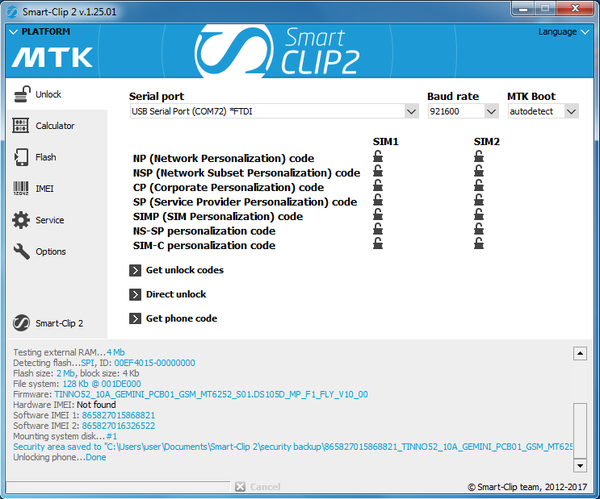Click the padlock icon in Unlock tab
Viewport: 600px width, 499px height.
[x=20, y=94]
